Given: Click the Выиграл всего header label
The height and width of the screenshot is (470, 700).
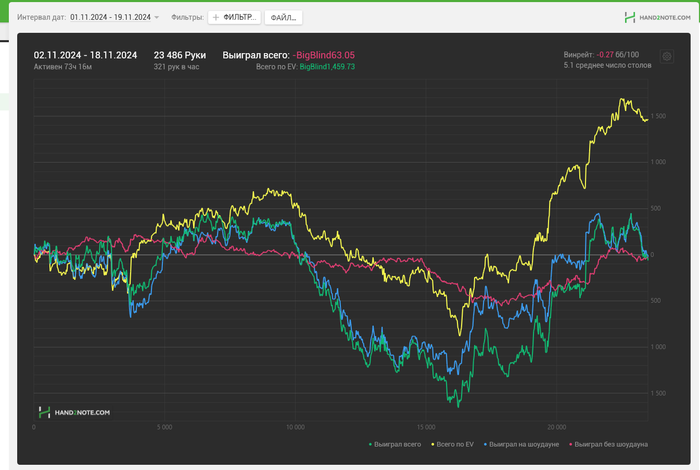Looking at the screenshot, I should [x=256, y=55].
